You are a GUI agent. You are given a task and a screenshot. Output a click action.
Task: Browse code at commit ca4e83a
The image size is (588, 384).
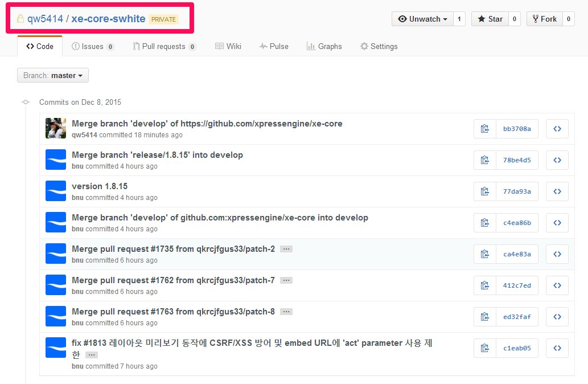(x=557, y=254)
